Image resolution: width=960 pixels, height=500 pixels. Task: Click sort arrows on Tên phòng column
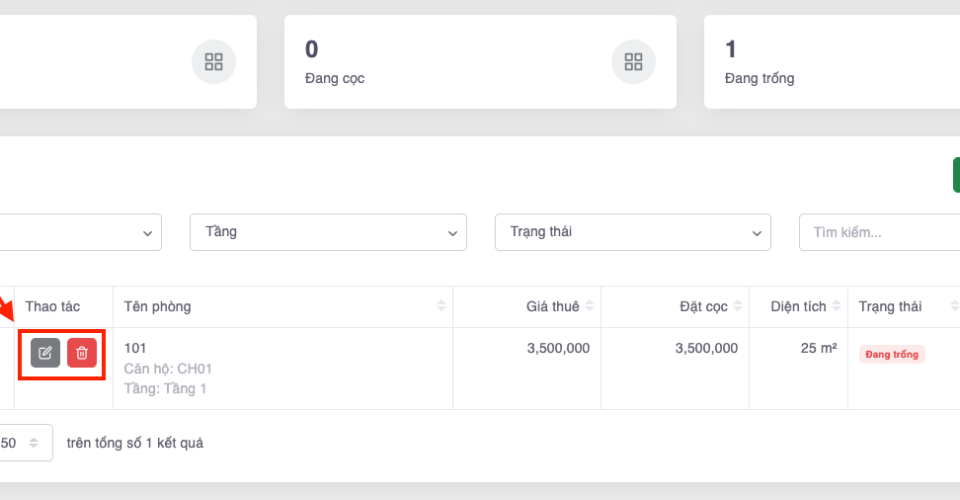point(441,306)
